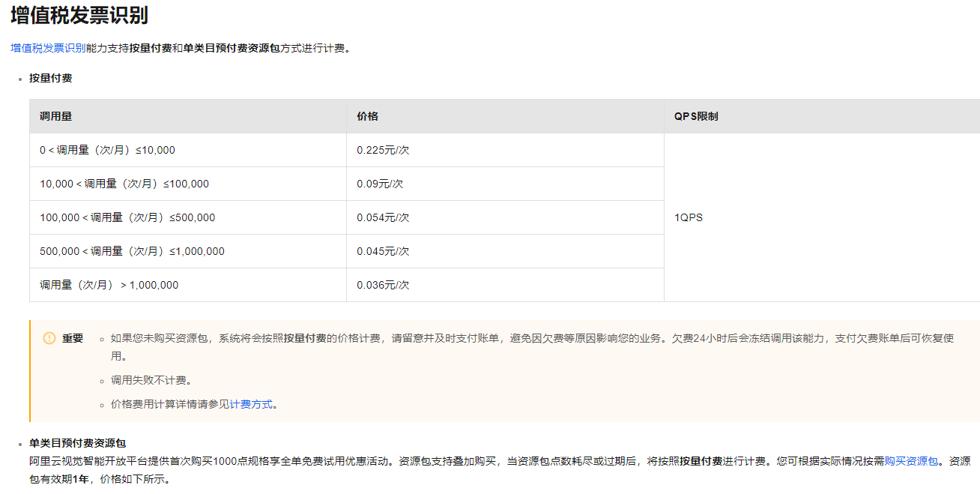
Task: Select the row for usage up to 10,000
Action: point(107,150)
